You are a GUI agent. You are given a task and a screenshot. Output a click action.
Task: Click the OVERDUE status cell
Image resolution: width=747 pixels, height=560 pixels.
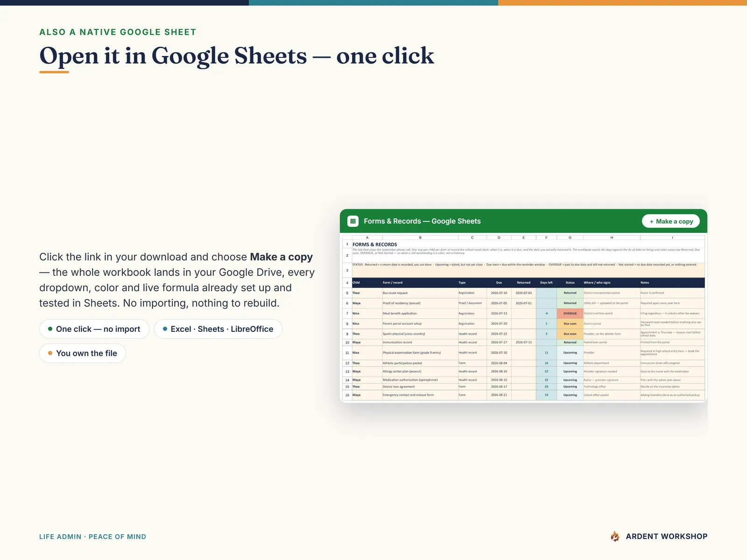tap(570, 314)
